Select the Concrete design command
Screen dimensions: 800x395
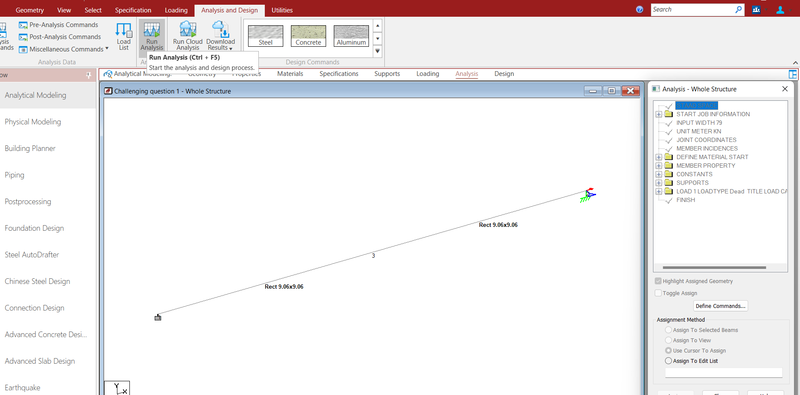pos(308,36)
